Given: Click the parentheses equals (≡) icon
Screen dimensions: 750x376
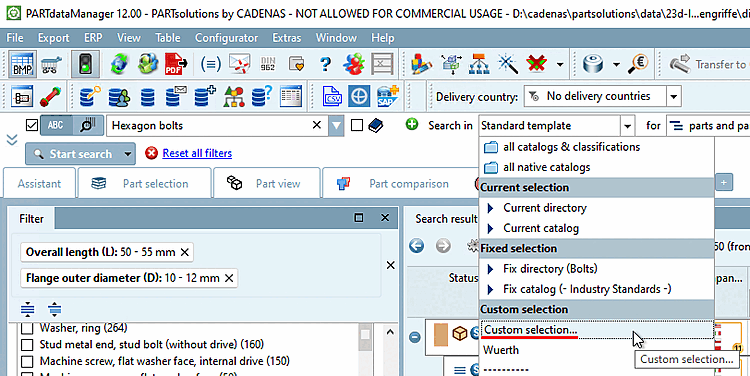Looking at the screenshot, I should 210,64.
